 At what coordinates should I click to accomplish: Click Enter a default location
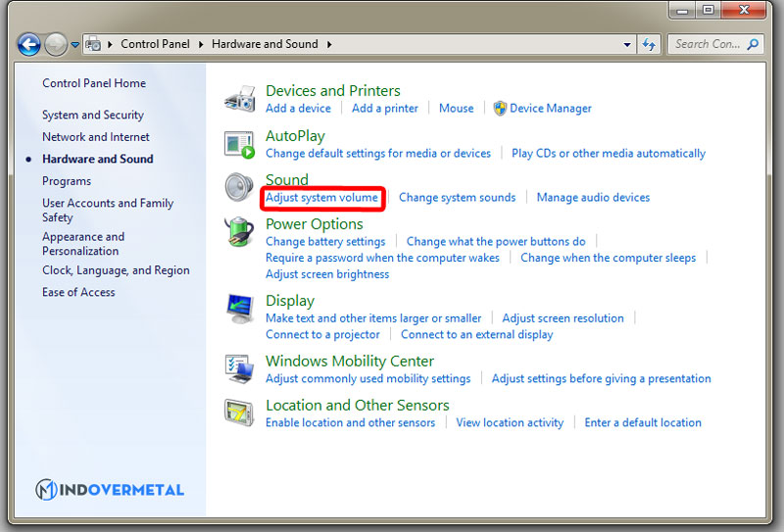(643, 422)
